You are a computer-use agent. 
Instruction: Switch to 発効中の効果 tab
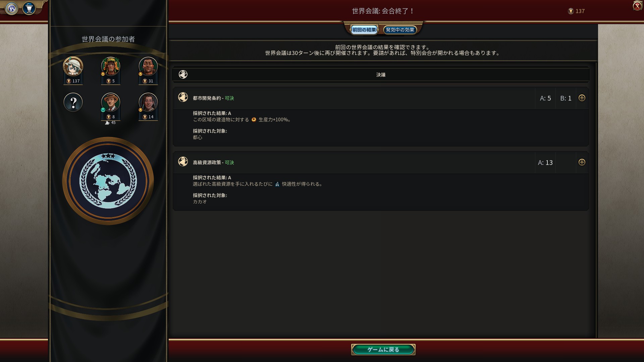pos(400,30)
